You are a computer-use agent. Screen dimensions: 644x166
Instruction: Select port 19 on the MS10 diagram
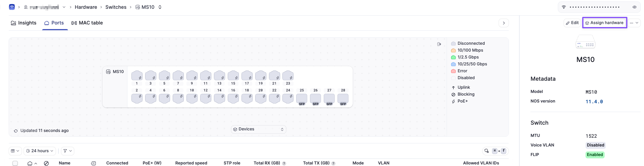(261, 76)
